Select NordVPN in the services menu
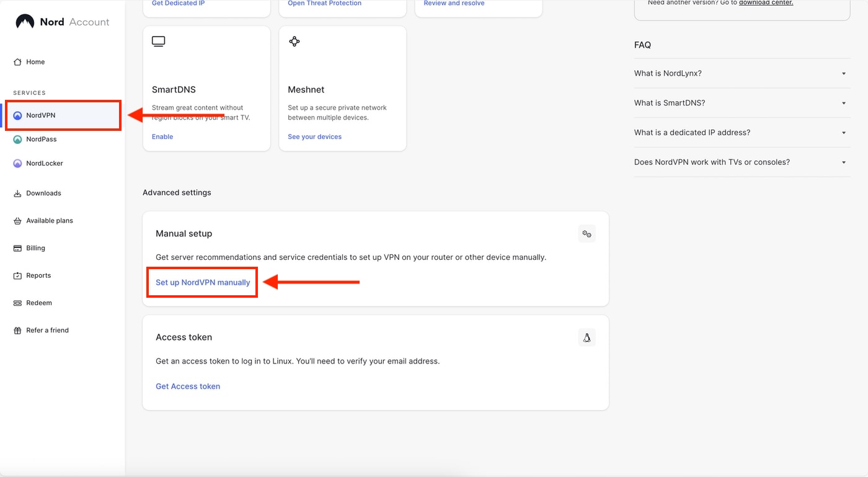The width and height of the screenshot is (868, 477). [41, 115]
